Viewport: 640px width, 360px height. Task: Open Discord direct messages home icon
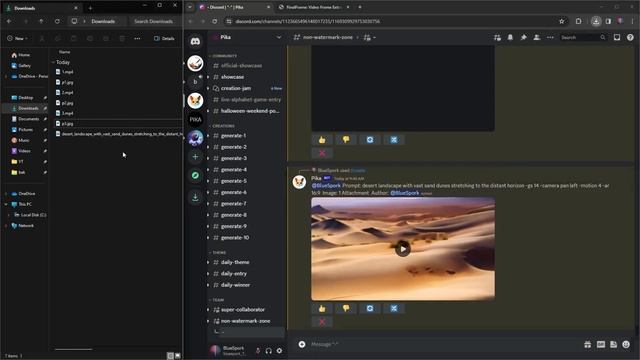pos(196,41)
